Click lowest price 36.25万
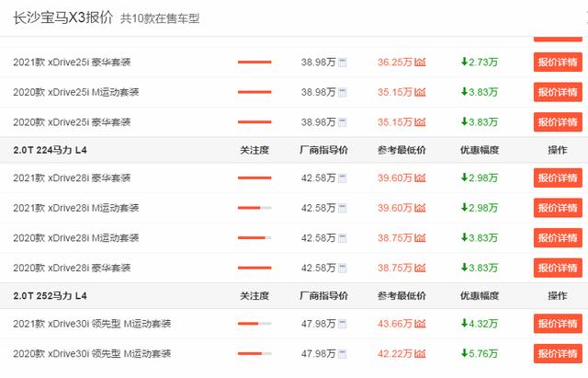The height and width of the screenshot is (378, 588). 395,63
